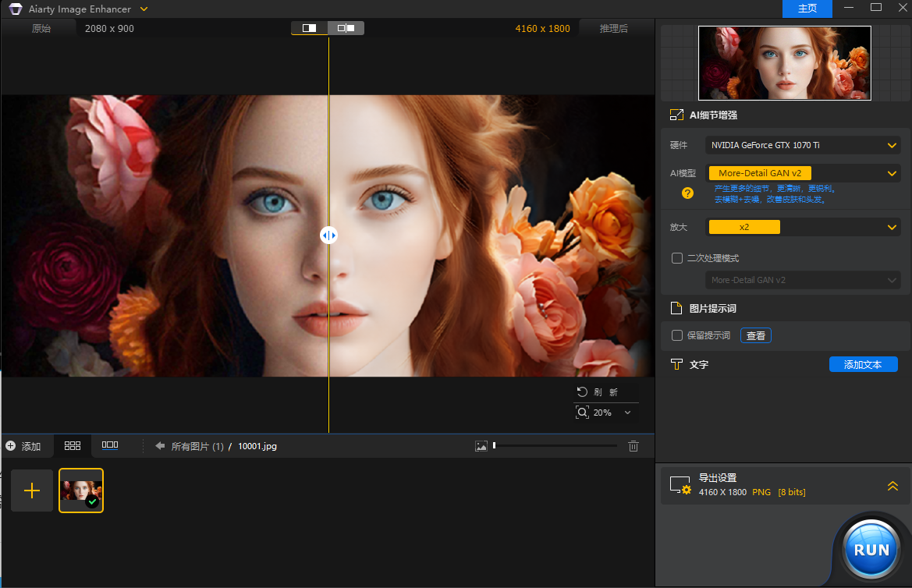Open the 硬件 NVIDIA GeForce dropdown
912x588 pixels.
tap(803, 145)
